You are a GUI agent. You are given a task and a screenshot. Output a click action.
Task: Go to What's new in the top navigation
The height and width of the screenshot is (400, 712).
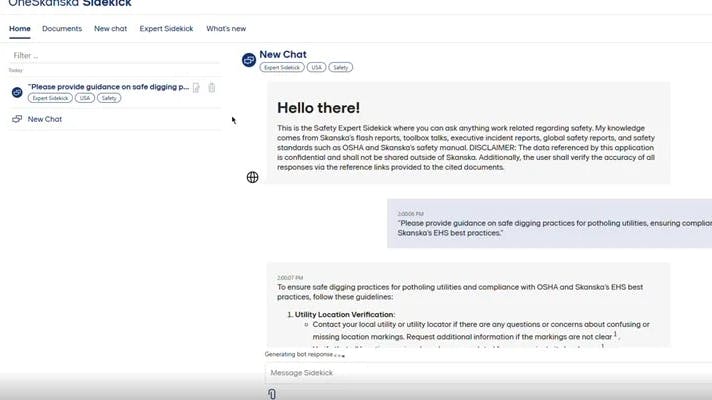coord(226,29)
